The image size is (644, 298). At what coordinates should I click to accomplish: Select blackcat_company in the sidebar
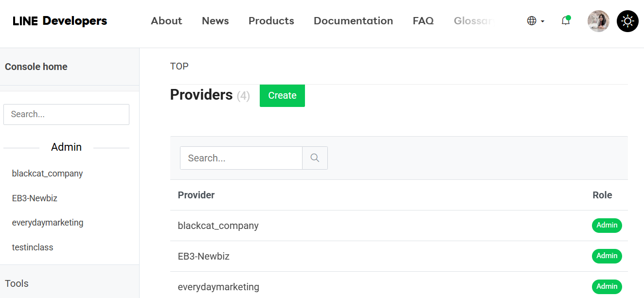47,174
